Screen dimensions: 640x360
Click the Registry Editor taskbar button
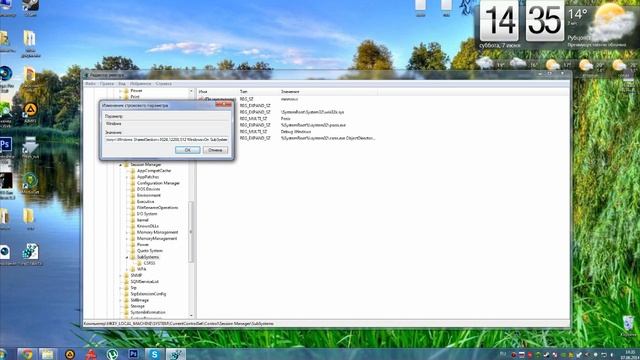click(176, 354)
